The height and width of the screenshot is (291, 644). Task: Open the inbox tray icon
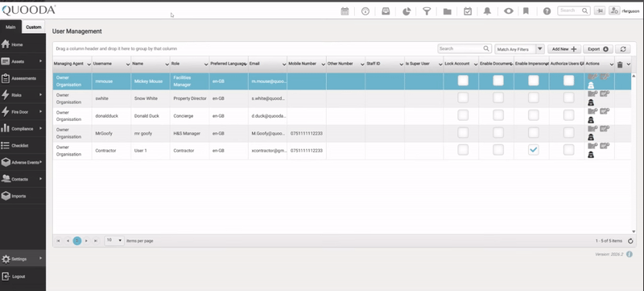[x=386, y=11]
